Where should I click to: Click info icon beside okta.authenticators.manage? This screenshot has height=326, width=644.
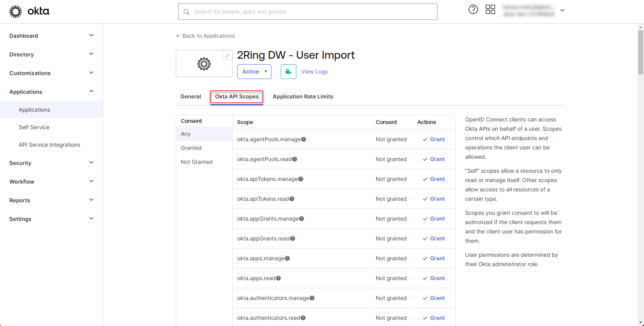coord(312,298)
